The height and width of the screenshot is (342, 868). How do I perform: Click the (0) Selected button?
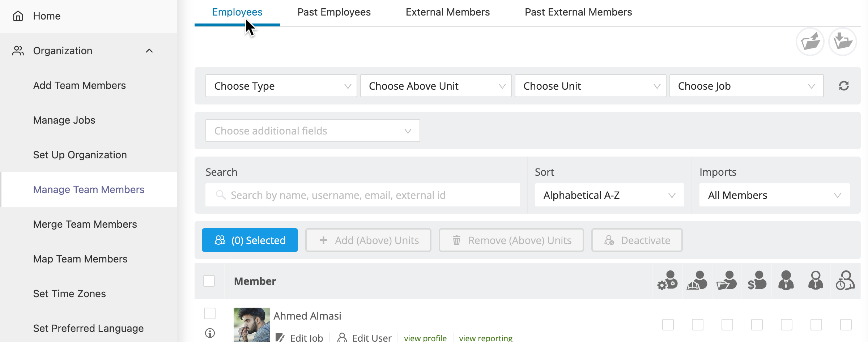pos(250,240)
